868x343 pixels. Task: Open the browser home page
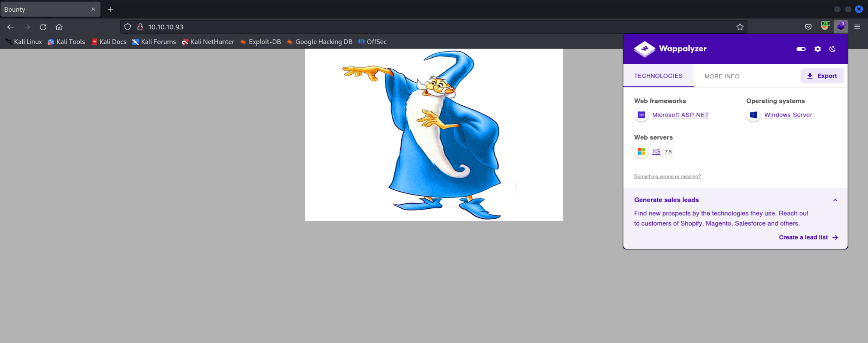(59, 27)
